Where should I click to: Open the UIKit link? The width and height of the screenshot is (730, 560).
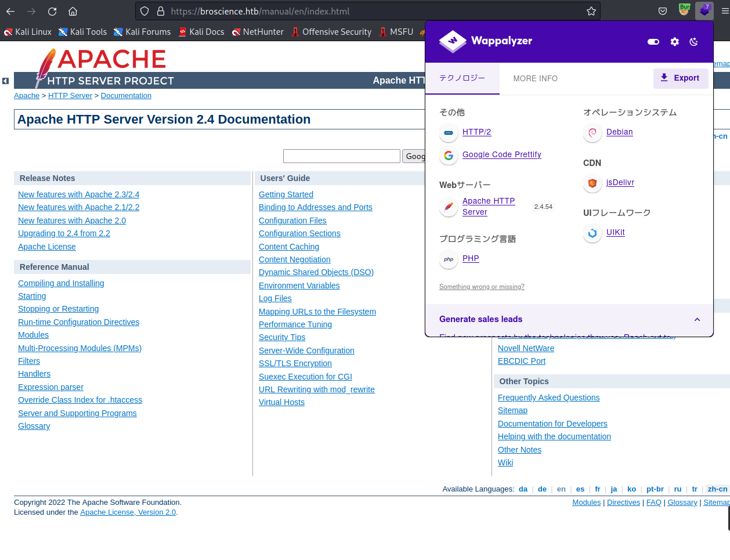615,233
